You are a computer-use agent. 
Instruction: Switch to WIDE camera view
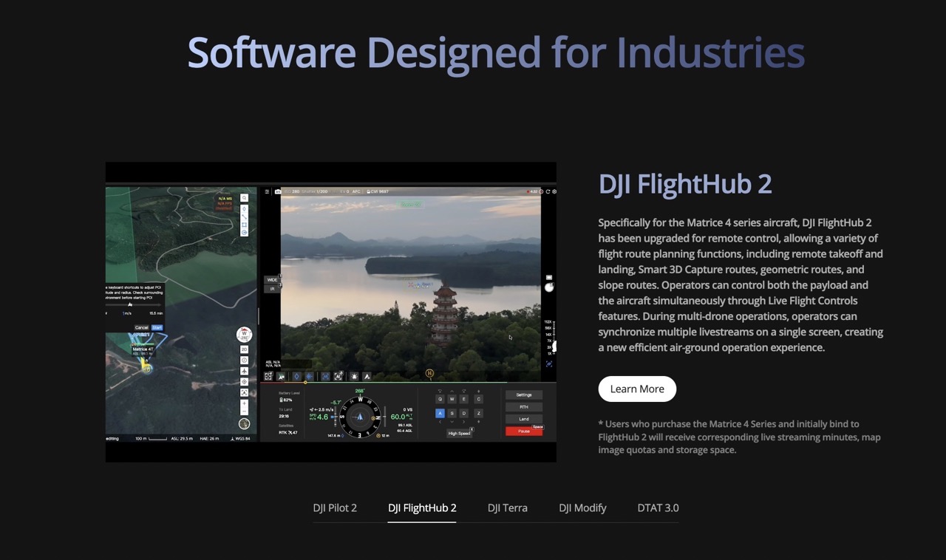tap(272, 280)
